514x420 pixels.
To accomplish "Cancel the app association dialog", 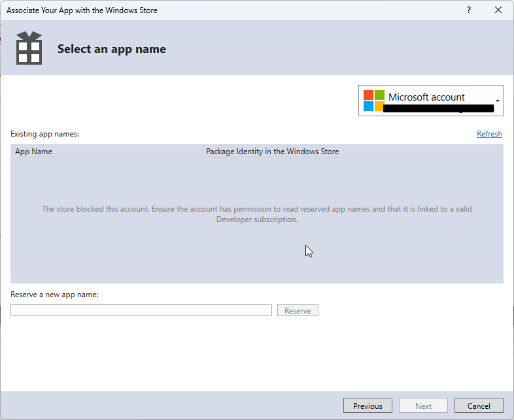I will (x=479, y=406).
